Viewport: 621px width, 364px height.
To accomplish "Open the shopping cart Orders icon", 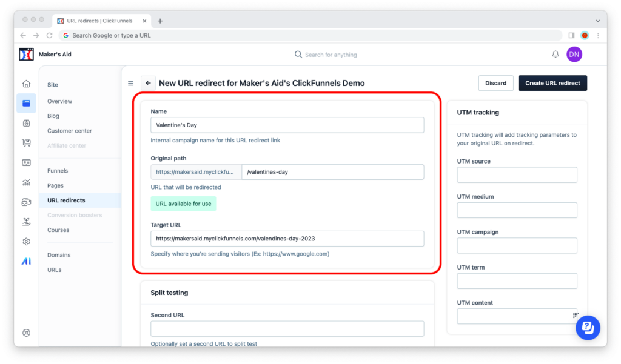I will [x=26, y=143].
